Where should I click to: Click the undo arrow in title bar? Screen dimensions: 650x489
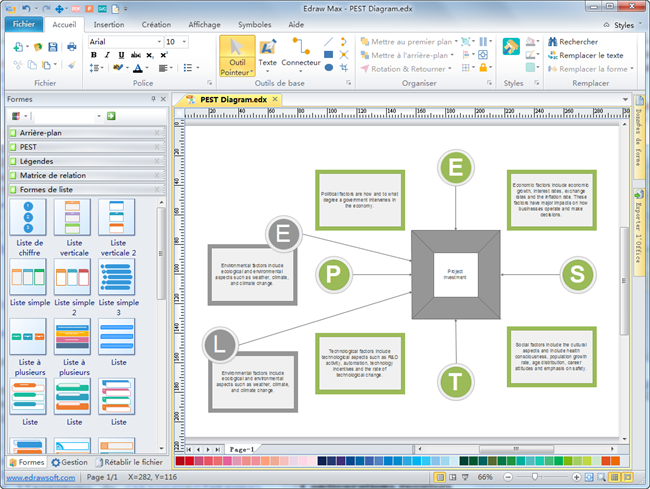(x=27, y=8)
